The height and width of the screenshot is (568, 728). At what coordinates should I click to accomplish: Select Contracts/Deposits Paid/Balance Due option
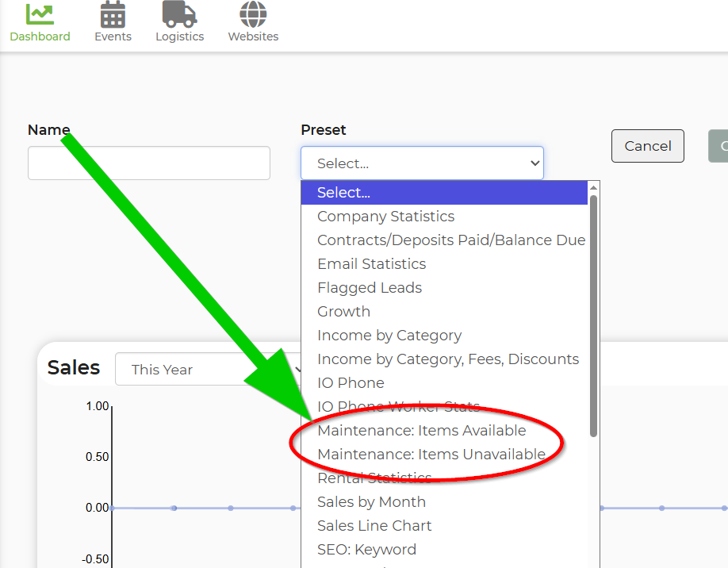pyautogui.click(x=450, y=240)
